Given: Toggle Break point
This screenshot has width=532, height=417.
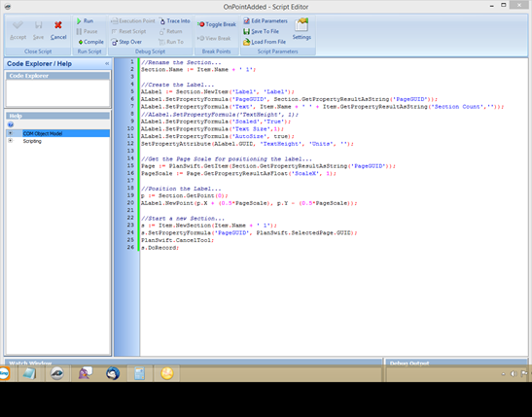Looking at the screenshot, I should tap(217, 24).
